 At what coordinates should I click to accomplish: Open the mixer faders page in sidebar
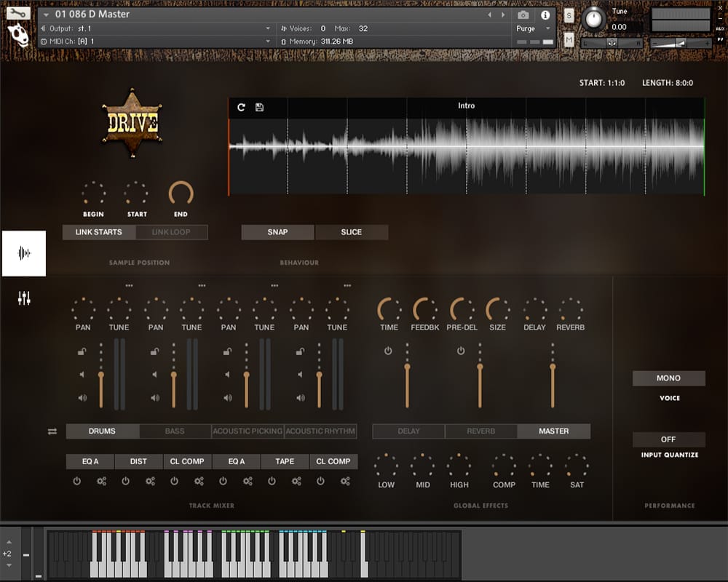pyautogui.click(x=24, y=298)
